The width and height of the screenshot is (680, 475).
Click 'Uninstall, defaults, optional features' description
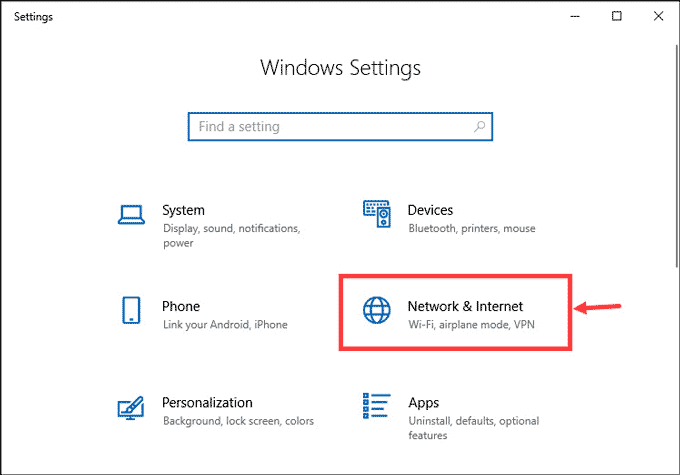point(474,428)
